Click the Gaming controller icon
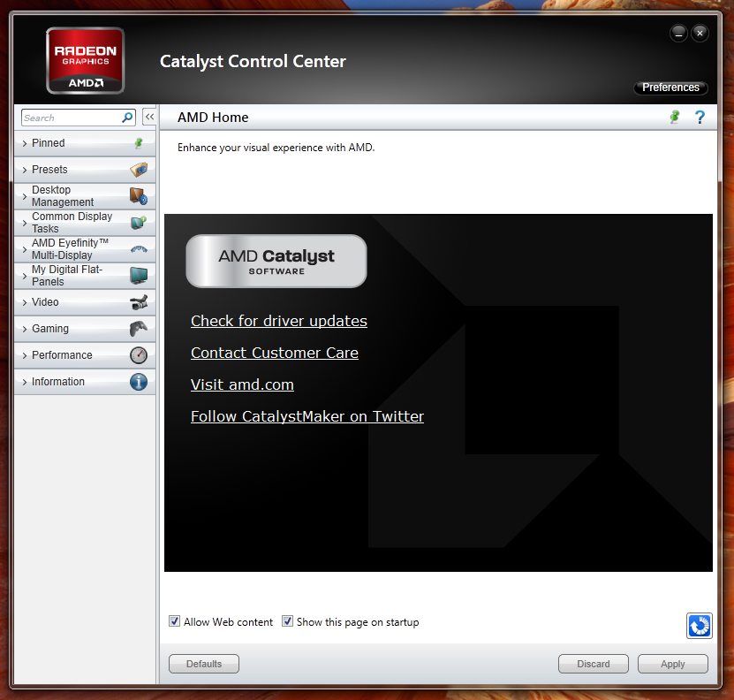This screenshot has height=700, width=734. 139,329
